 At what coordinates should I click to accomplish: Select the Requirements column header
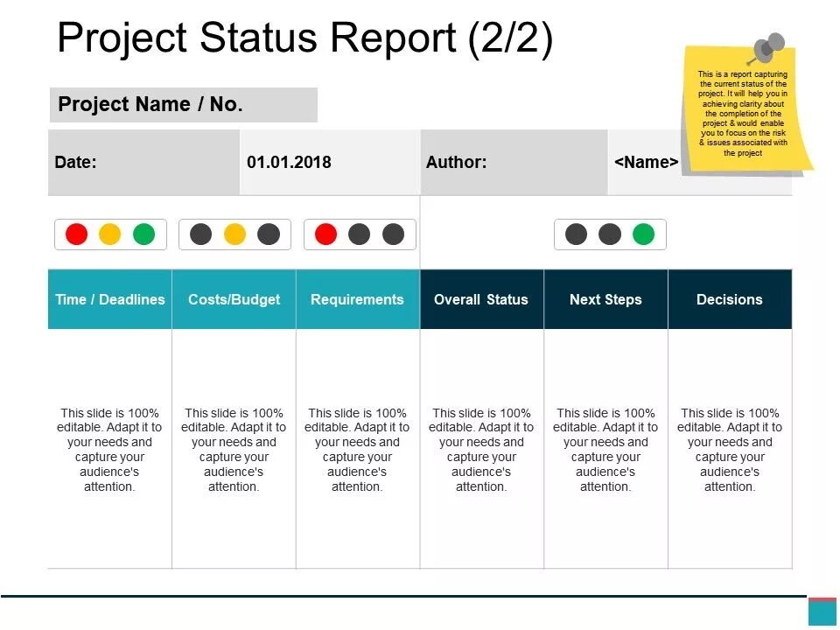coord(358,299)
